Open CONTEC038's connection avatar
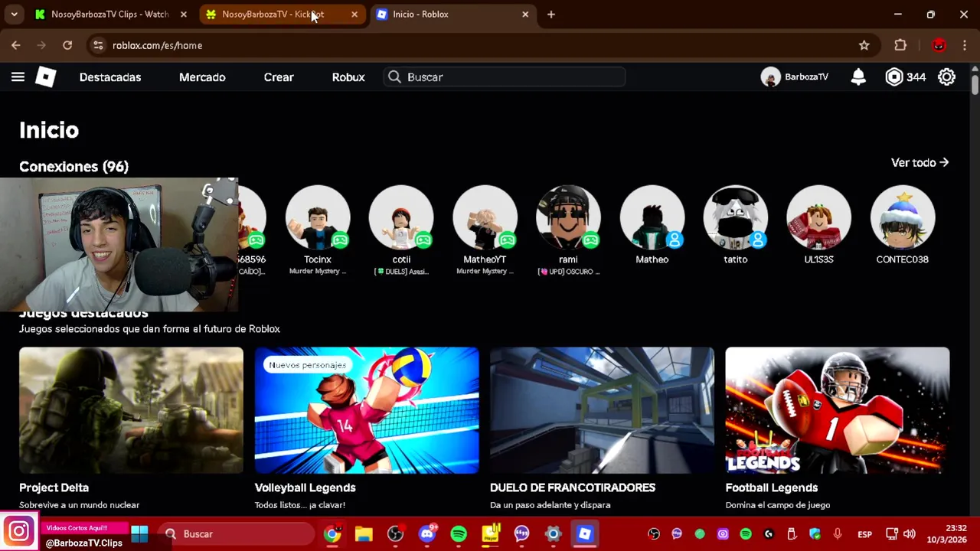This screenshot has height=551, width=980. [x=903, y=218]
